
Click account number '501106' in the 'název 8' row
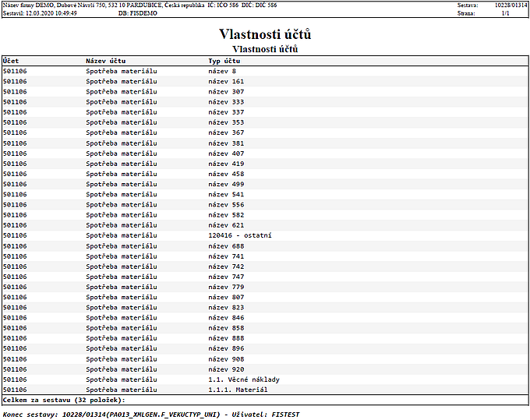[x=15, y=71]
